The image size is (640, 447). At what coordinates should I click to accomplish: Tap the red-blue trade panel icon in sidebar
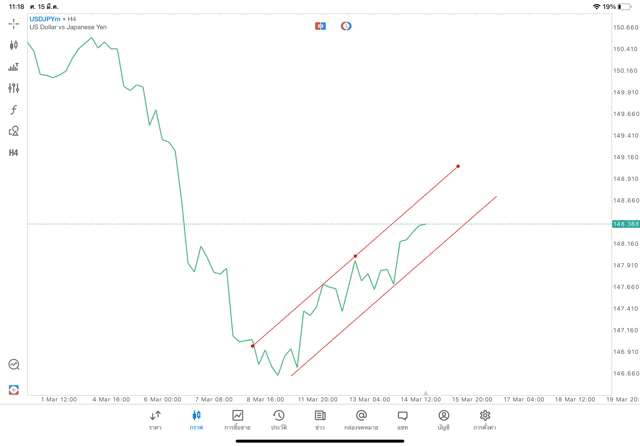click(x=14, y=390)
